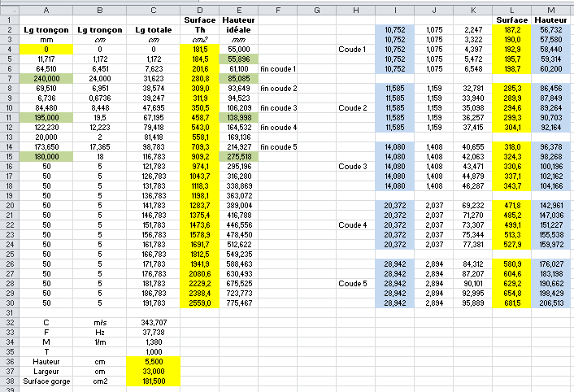This screenshot has height=392, width=574.
Task: Click the 'fin coude 4' cell
Action: click(x=277, y=128)
